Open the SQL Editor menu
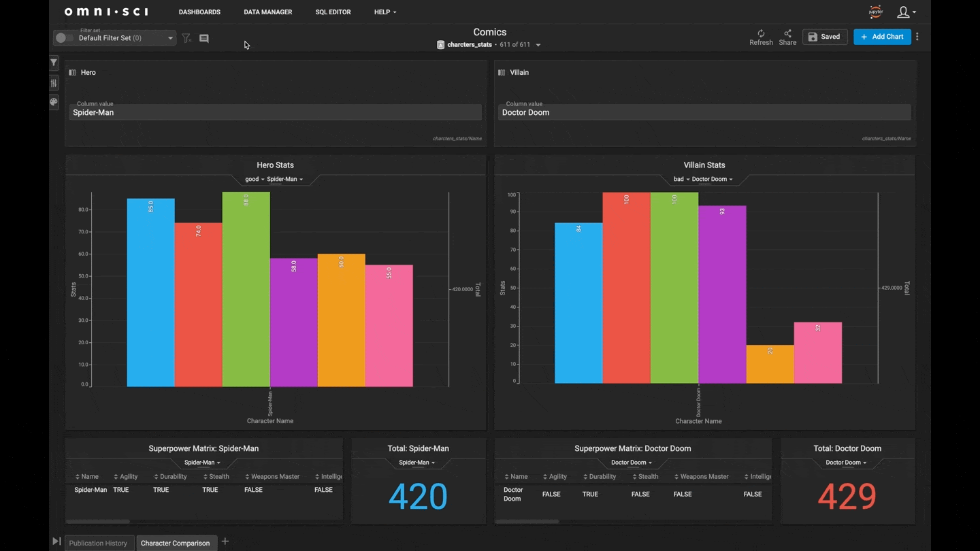 tap(333, 12)
